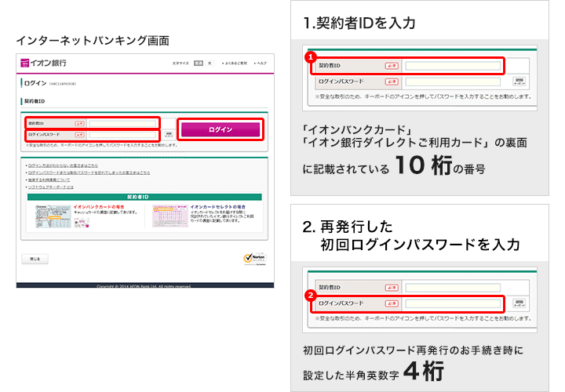Open the software keyboard icon in main banking screen
Screen dimensions: 565x392
(168, 135)
